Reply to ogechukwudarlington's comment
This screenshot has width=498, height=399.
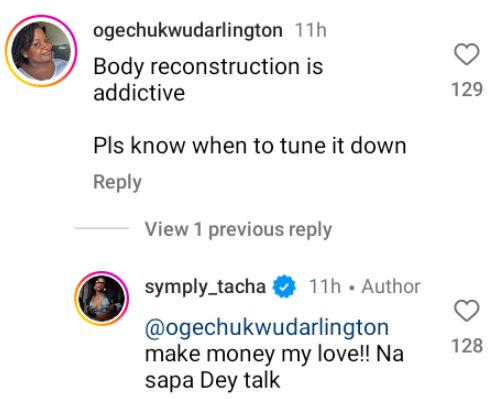[117, 182]
